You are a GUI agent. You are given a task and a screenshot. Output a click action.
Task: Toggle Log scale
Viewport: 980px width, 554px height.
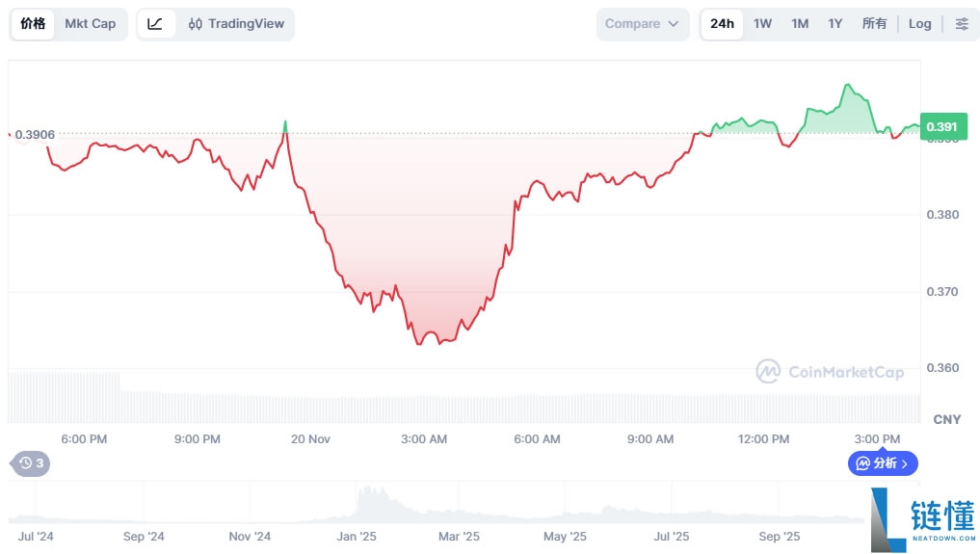pos(920,24)
